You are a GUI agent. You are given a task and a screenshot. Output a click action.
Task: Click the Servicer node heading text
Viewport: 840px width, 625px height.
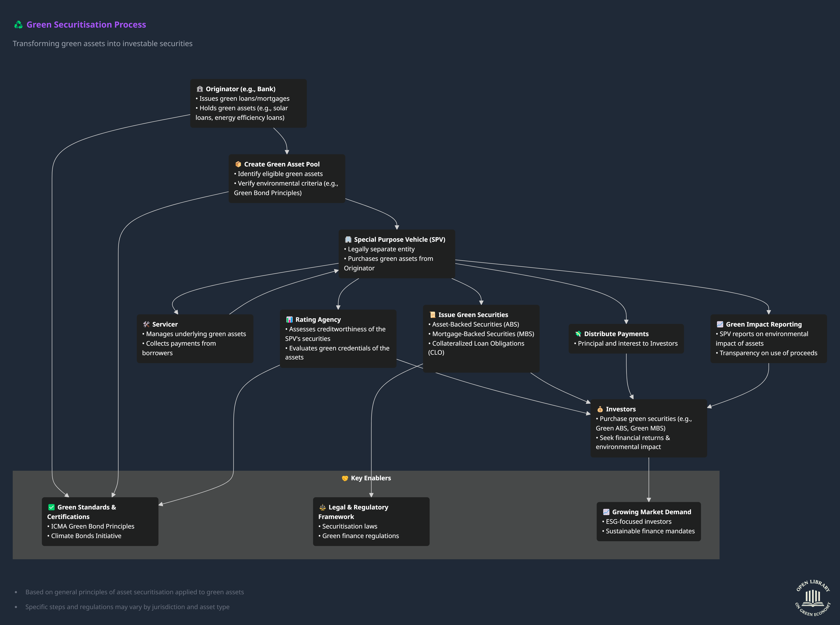[165, 325]
